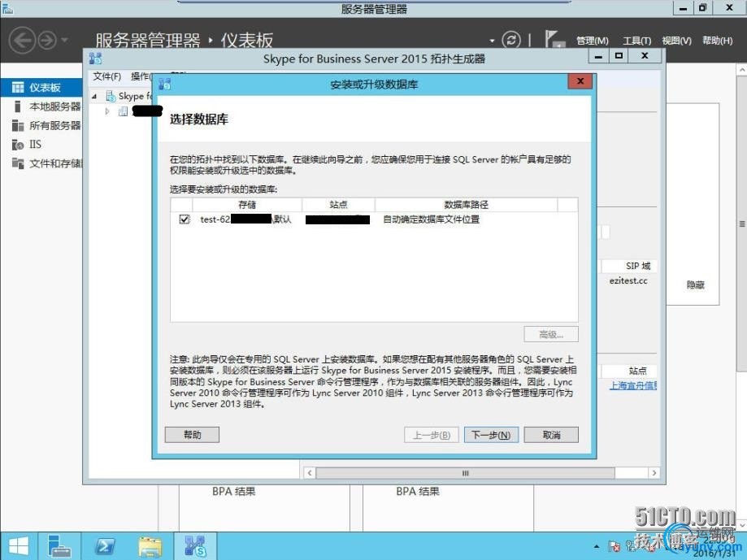Click the Server Manager title bar icon
Screen dimensions: 747x560
click(x=8, y=7)
